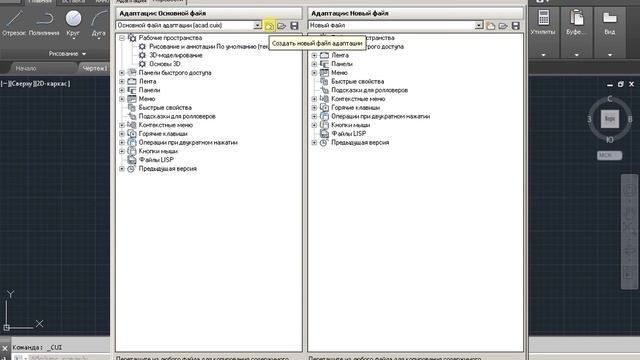The height and width of the screenshot is (360, 640).
Task: Expand Лента node in left tree
Action: (x=122, y=81)
